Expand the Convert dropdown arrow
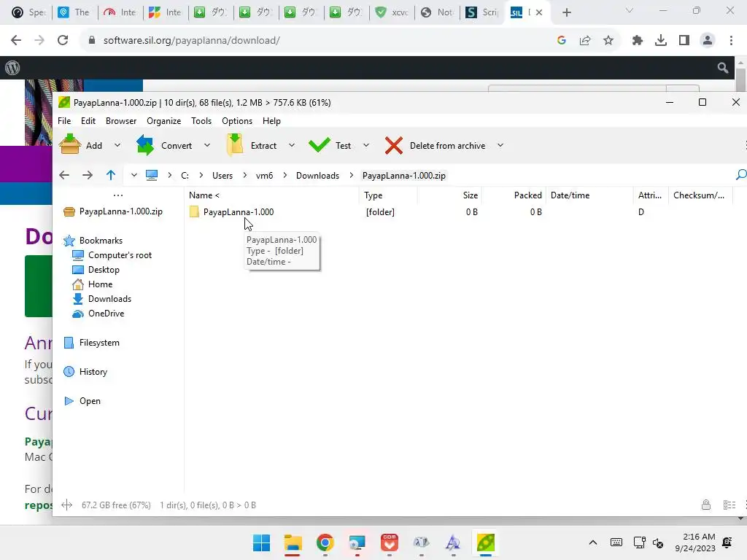Viewport: 747px width, 560px height. 206,145
